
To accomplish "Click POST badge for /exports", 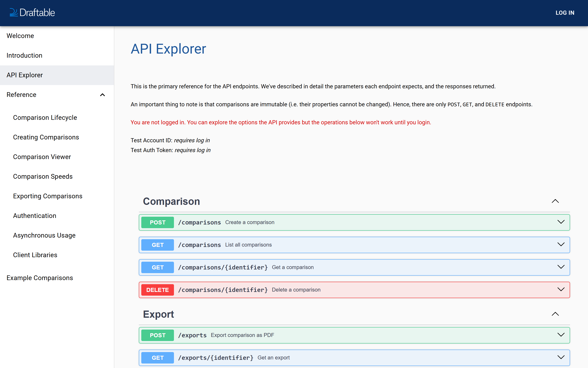I will tap(157, 335).
